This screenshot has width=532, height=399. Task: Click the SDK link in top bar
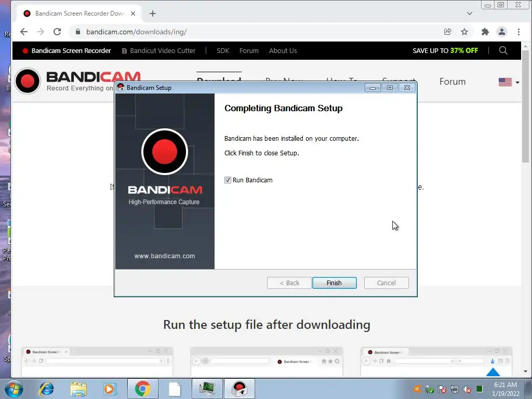223,50
